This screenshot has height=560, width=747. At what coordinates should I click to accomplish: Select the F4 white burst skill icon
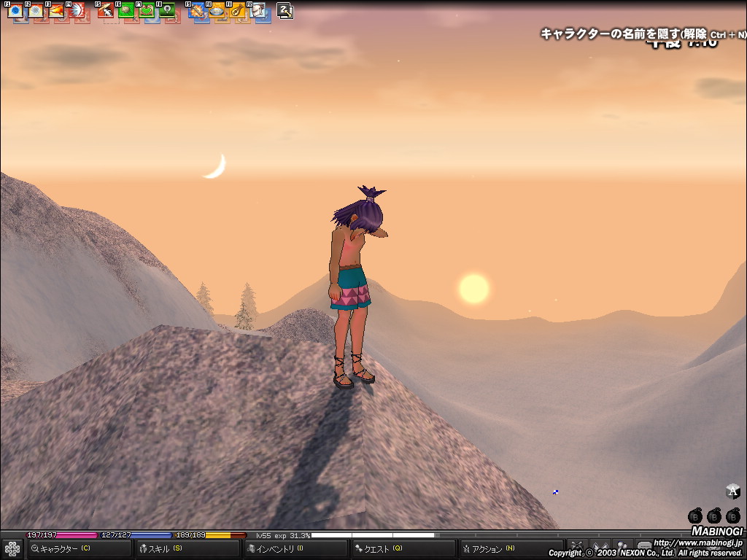77,10
